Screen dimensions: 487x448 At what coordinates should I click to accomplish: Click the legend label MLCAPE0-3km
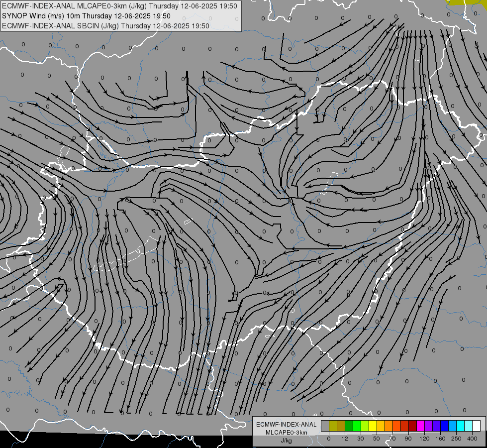point(286,433)
